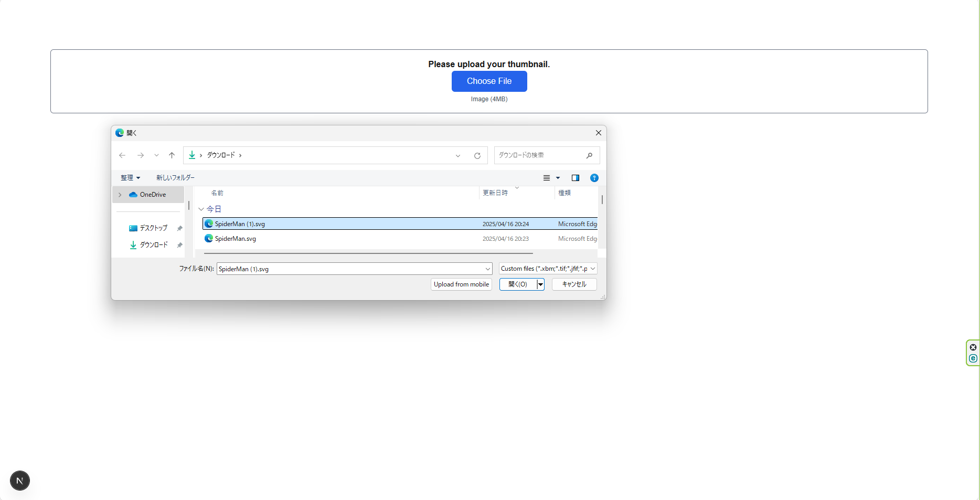Open the 開く button split arrow

[541, 284]
